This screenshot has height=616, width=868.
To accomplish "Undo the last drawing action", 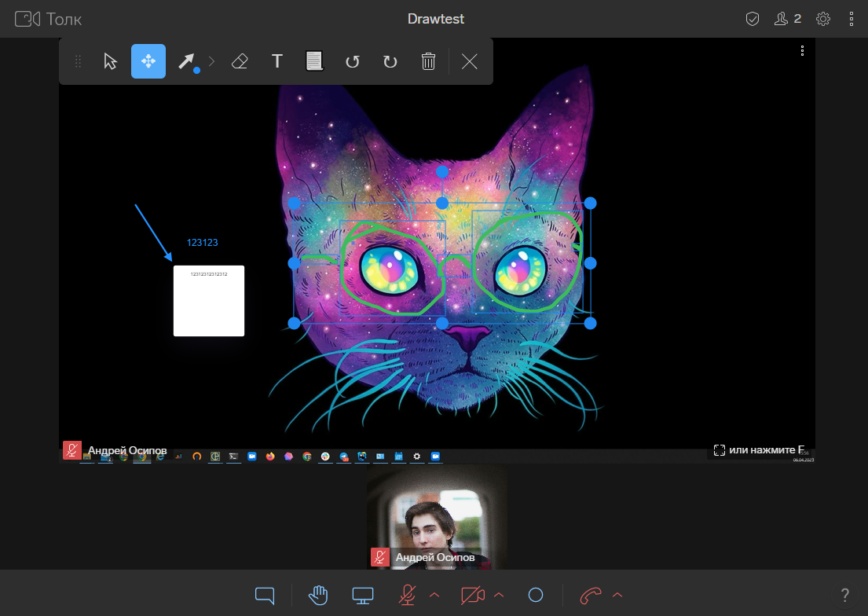I will pyautogui.click(x=352, y=61).
